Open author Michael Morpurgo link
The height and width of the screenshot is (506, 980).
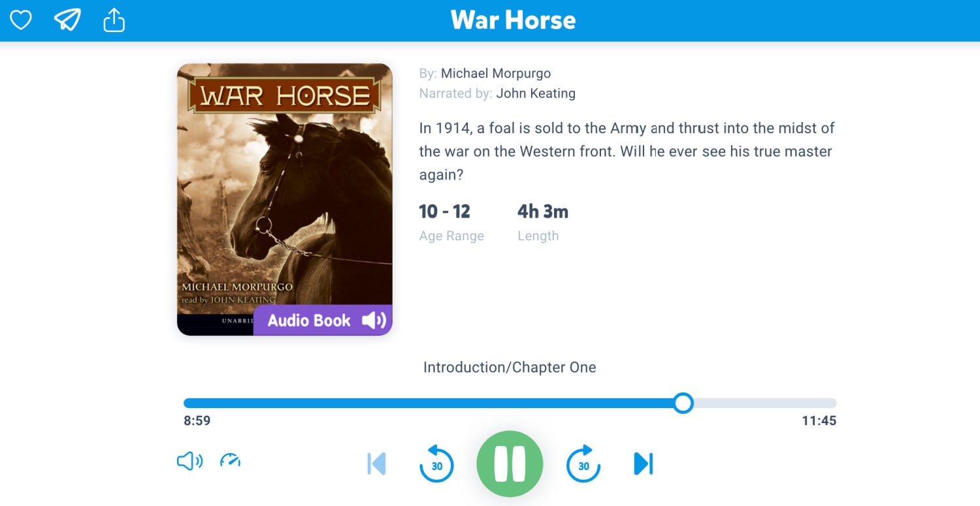(496, 73)
